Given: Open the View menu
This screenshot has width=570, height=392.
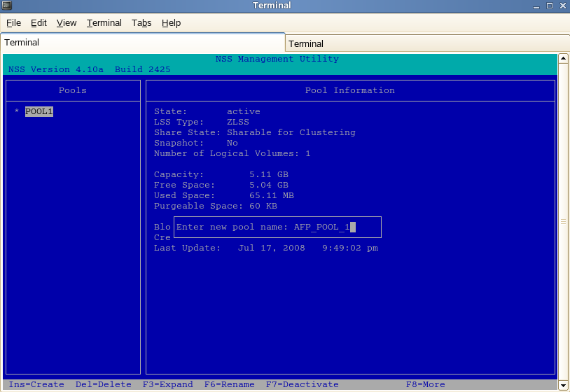Looking at the screenshot, I should [67, 23].
